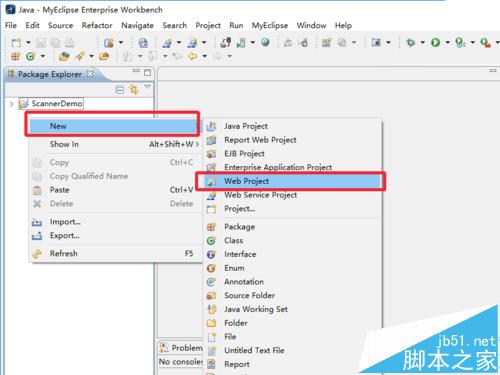This screenshot has width=500, height=375.
Task: Open the Run button dropdown arrow
Action: coord(448,42)
